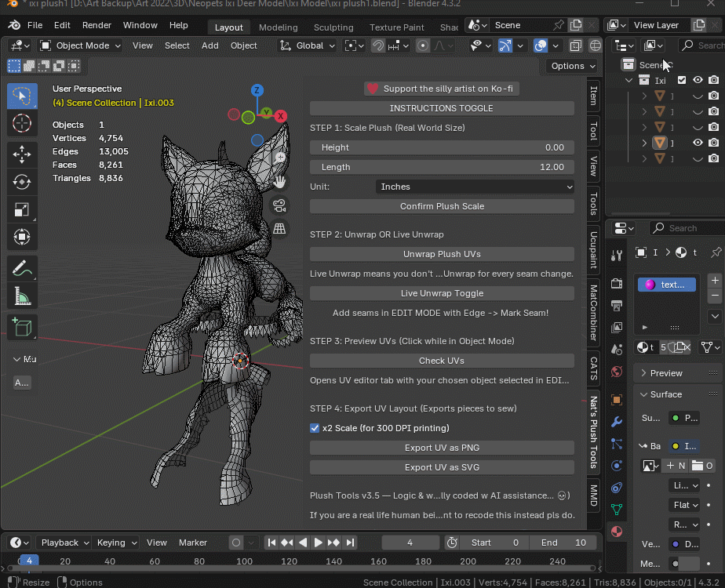Select the Add Cube tool

(x=22, y=327)
